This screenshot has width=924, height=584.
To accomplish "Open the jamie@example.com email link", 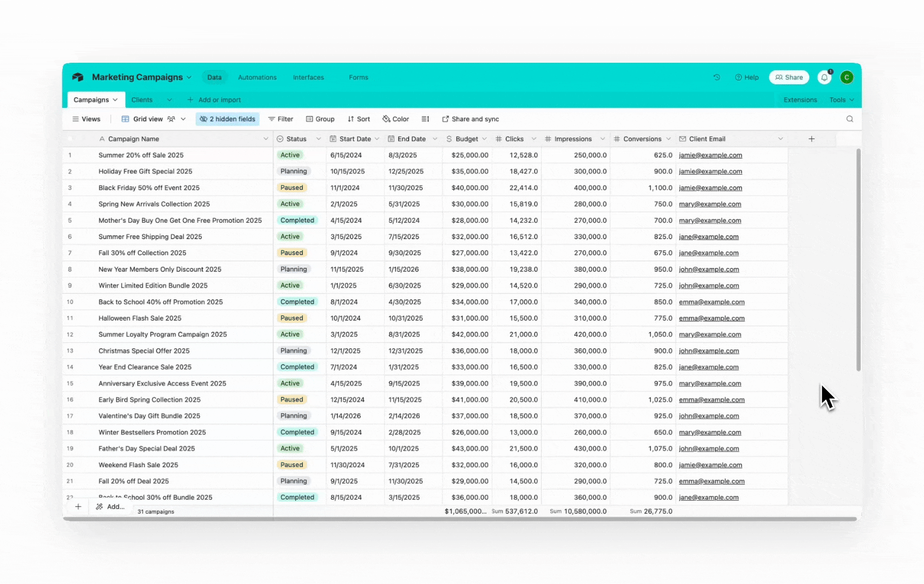I will [710, 155].
